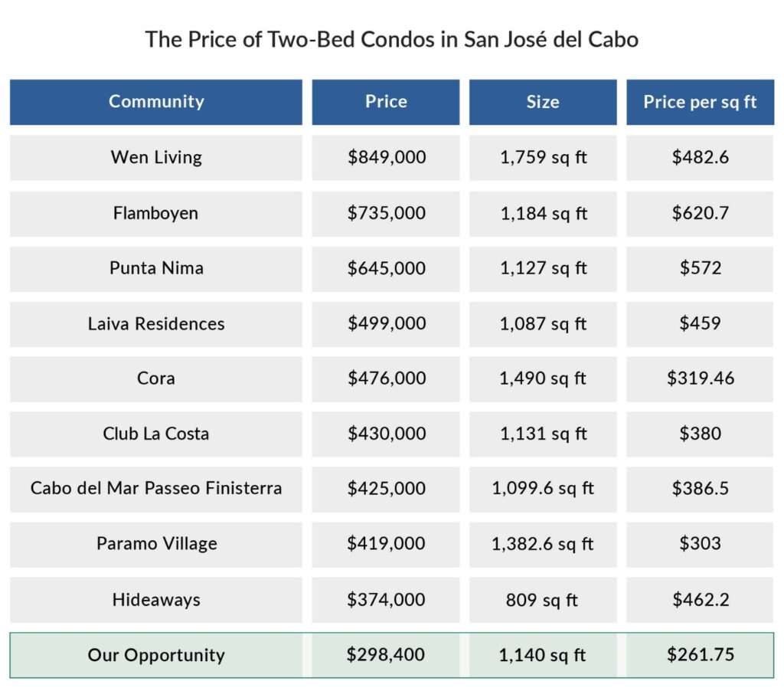
Task: Select the 1,099.6 sq ft size cell
Action: (x=543, y=488)
